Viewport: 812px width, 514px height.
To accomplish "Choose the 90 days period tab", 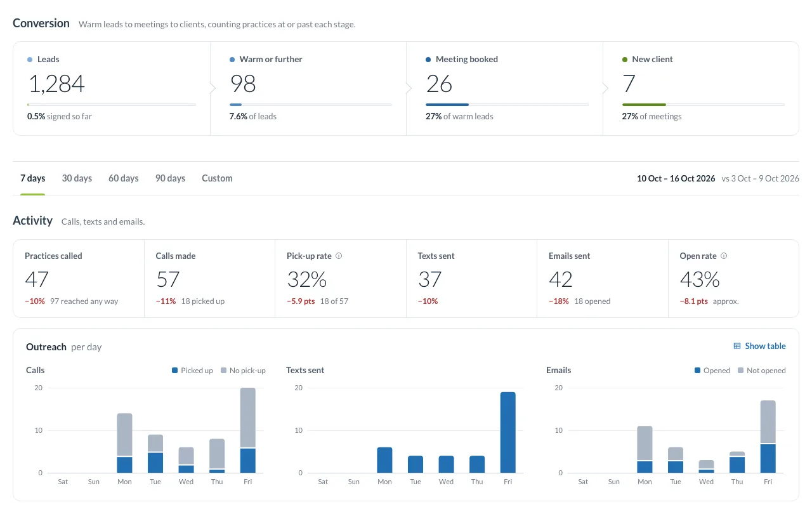I will coord(170,178).
